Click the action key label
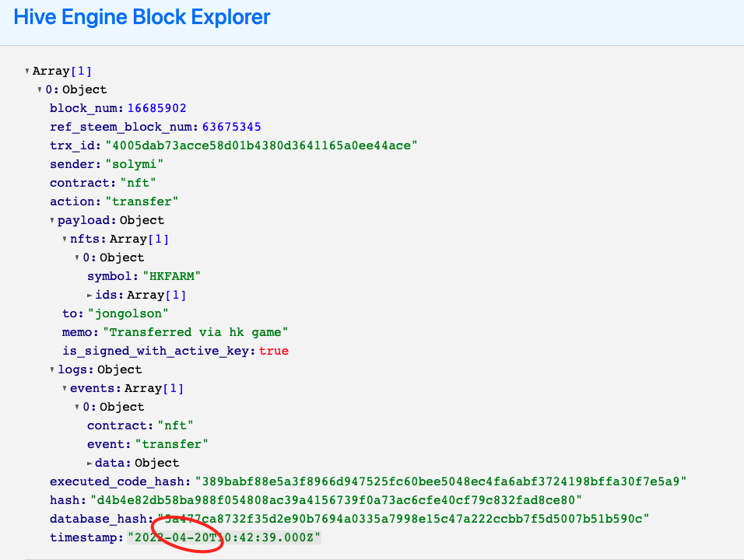This screenshot has height=560, width=744. (x=75, y=201)
